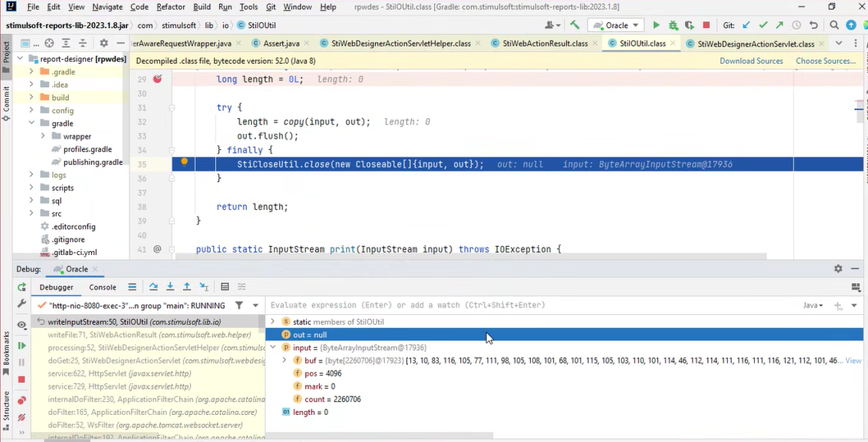The image size is (868, 442).
Task: Open the user account dropdown
Action: 552,25
